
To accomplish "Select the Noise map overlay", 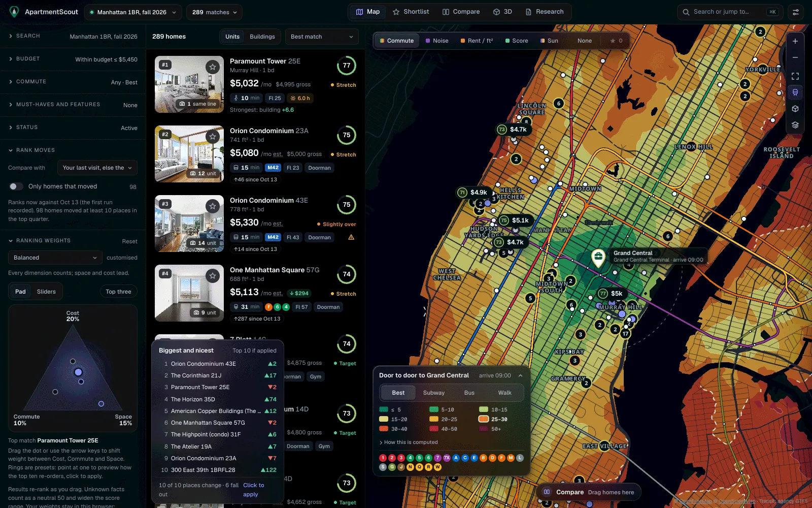I will click(437, 41).
